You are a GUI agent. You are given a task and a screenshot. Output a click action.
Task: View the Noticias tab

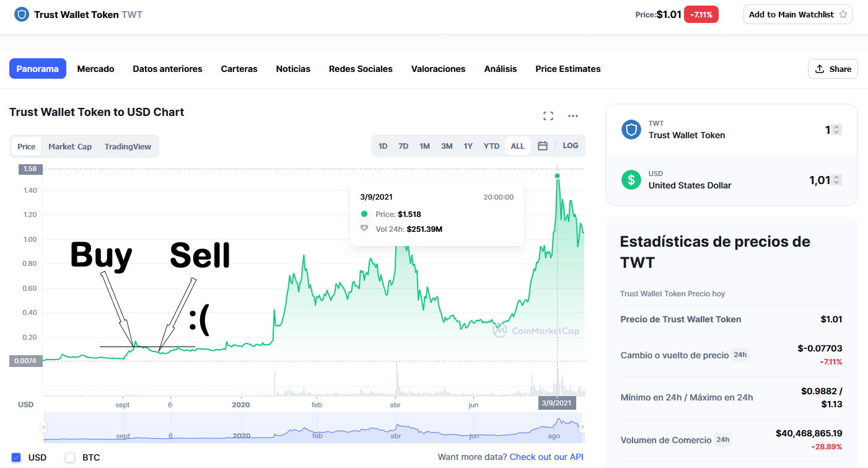pyautogui.click(x=293, y=69)
